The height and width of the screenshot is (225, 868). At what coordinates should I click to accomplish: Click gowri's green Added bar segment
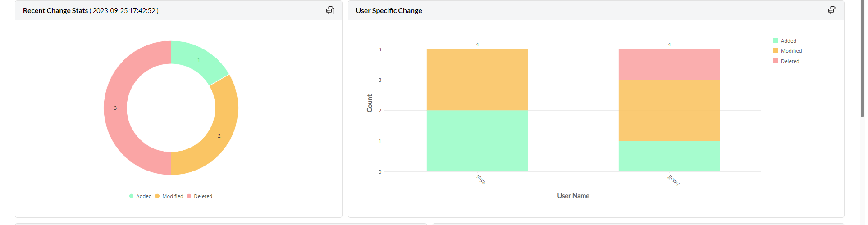point(669,156)
